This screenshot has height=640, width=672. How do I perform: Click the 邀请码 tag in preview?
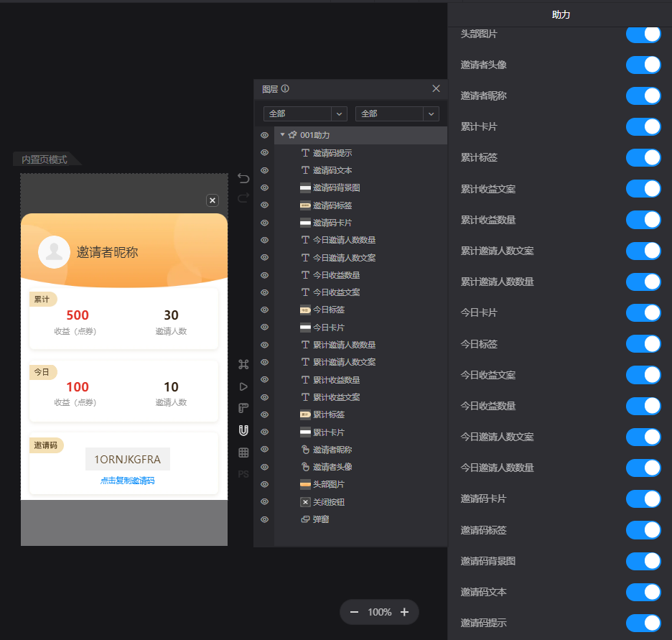tap(46, 445)
